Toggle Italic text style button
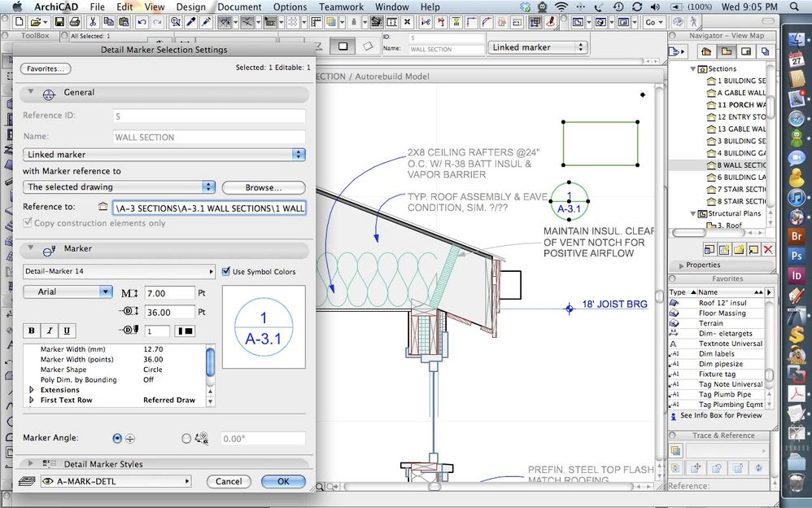The height and width of the screenshot is (508, 812). pos(49,331)
